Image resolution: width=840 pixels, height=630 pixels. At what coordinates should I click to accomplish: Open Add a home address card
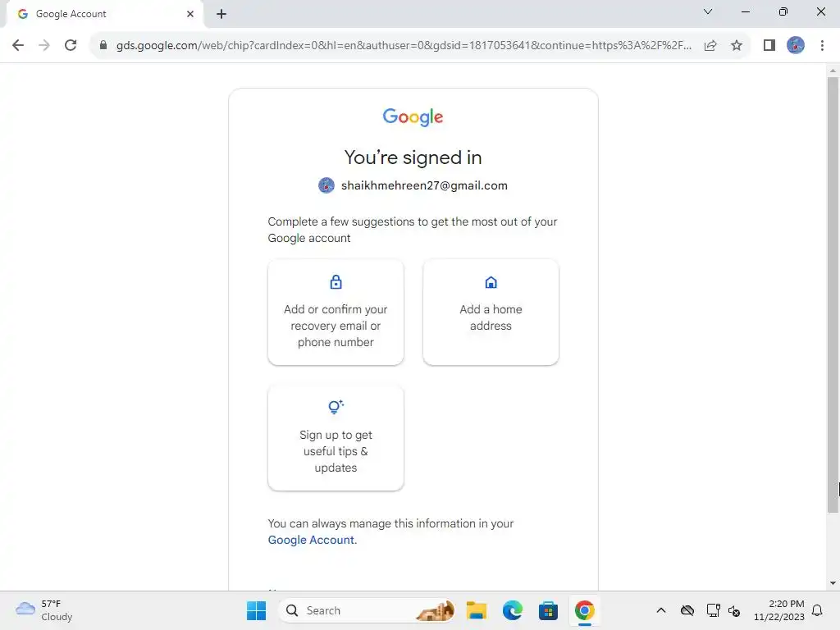pyautogui.click(x=491, y=313)
